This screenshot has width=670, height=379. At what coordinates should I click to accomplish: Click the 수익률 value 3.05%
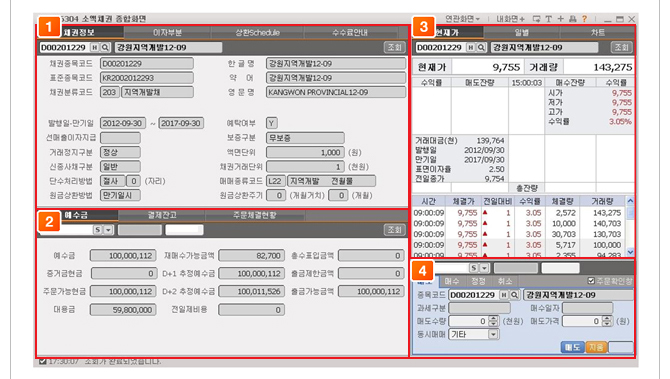coord(620,122)
